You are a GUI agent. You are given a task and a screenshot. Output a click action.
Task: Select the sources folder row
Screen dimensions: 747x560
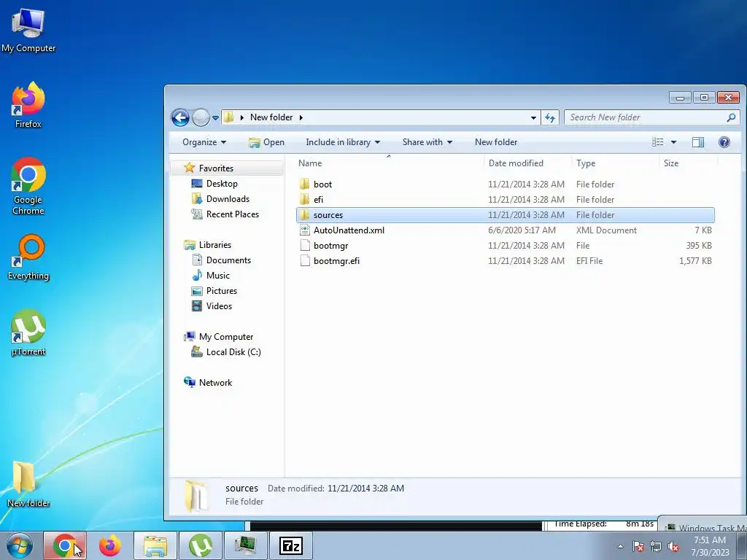(505, 215)
